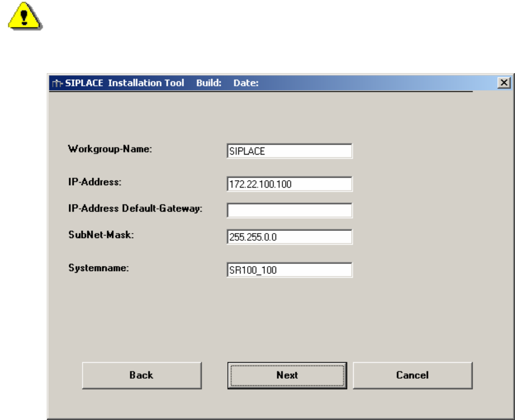Click the IP-Address field showing 172.22.100.100
Viewport: 515px width, 420px height.
[289, 184]
